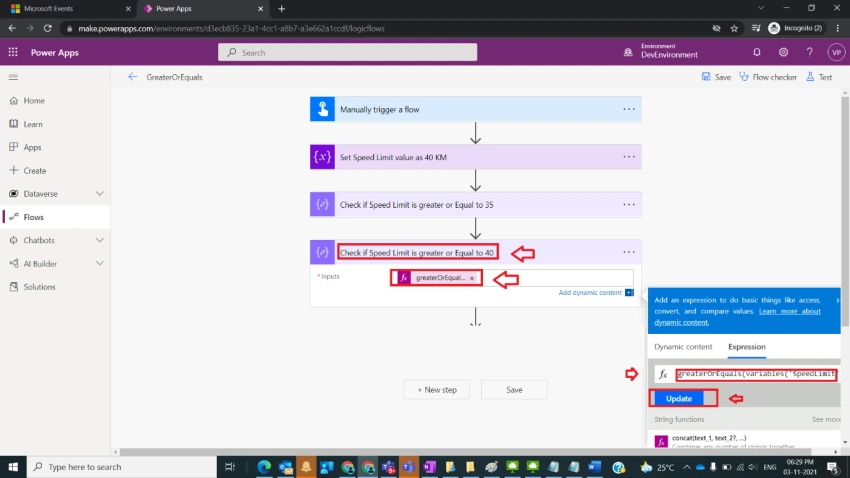Show hidden system tray icons
Viewport: 850px width, 478px height.
point(687,467)
